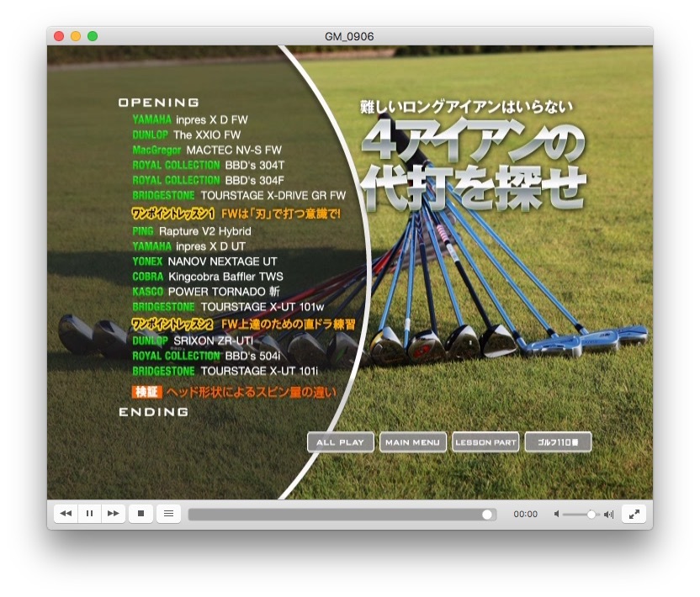
Task: Play ROYAL COLLECTION BBD's 304T chapter
Action: click(x=208, y=165)
